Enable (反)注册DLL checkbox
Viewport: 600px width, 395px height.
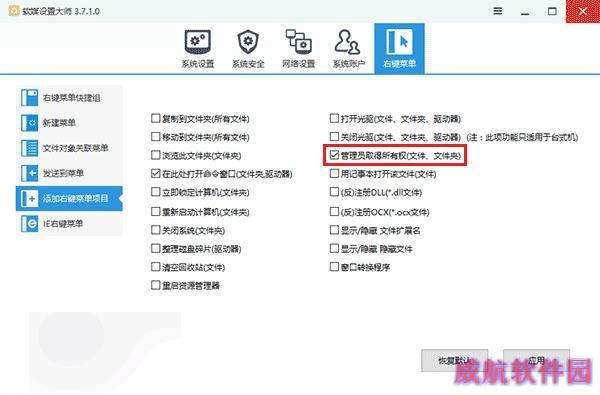334,192
